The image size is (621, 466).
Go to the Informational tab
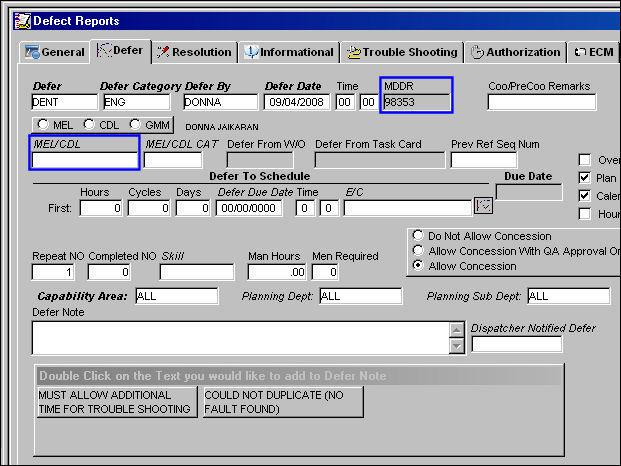coord(289,52)
